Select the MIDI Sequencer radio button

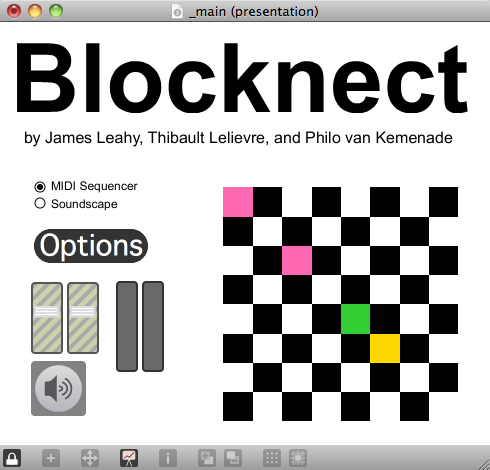tap(40, 187)
